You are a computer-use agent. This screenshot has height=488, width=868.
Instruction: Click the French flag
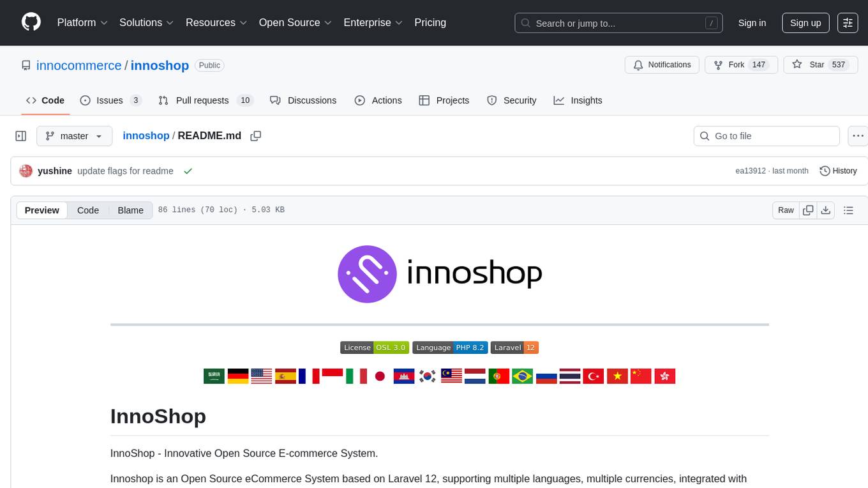[309, 376]
